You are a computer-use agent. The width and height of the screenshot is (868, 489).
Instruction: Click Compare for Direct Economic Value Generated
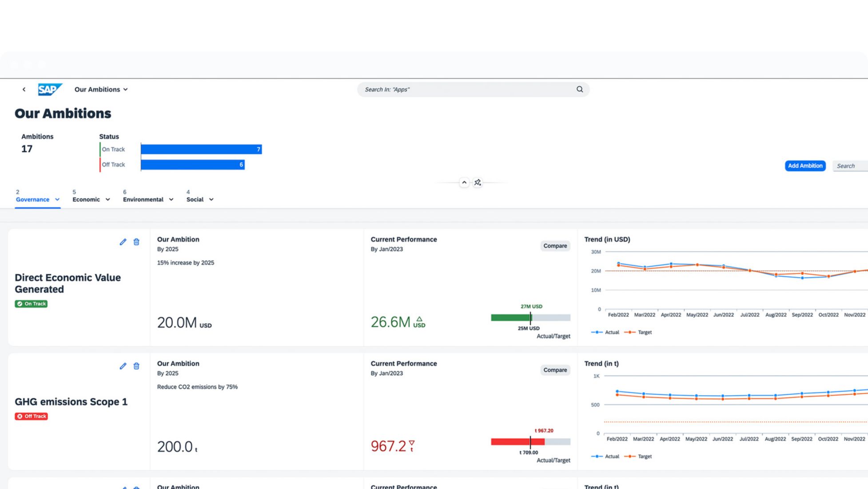555,246
